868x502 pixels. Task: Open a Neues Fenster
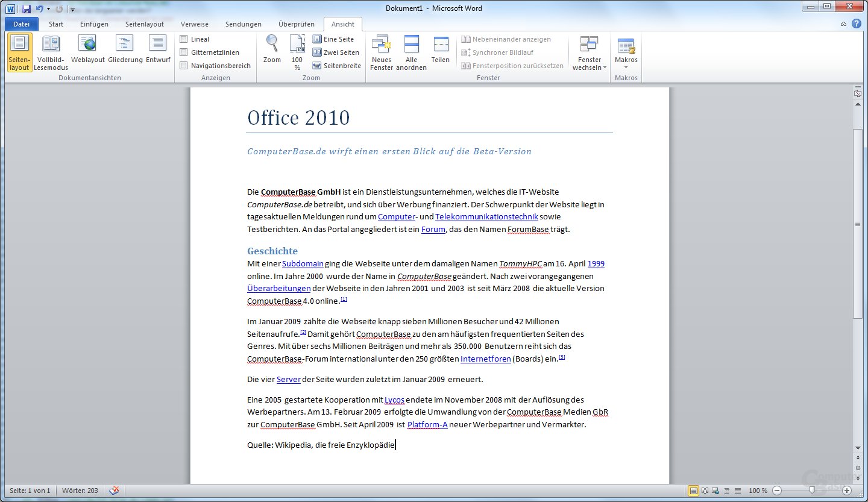[x=382, y=52]
